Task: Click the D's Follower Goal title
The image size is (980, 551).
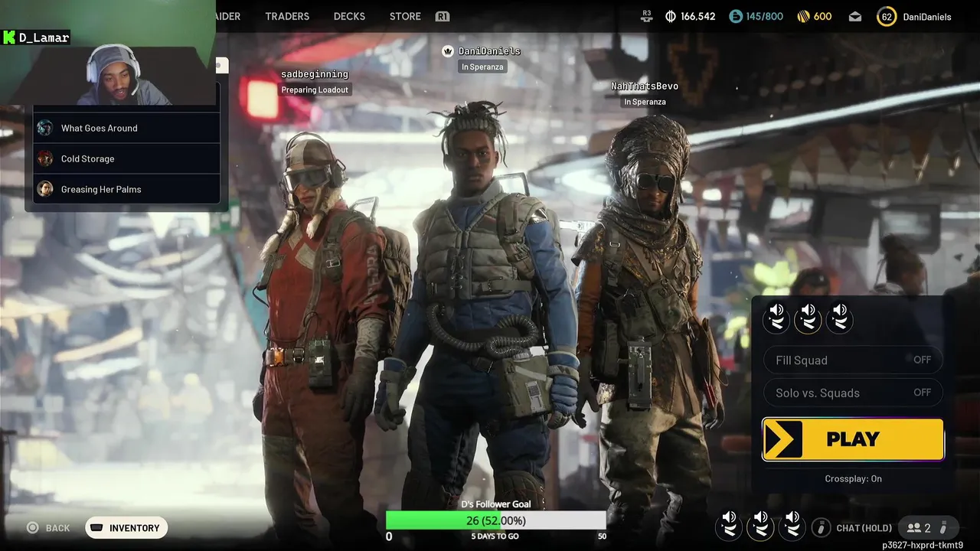Action: [496, 504]
